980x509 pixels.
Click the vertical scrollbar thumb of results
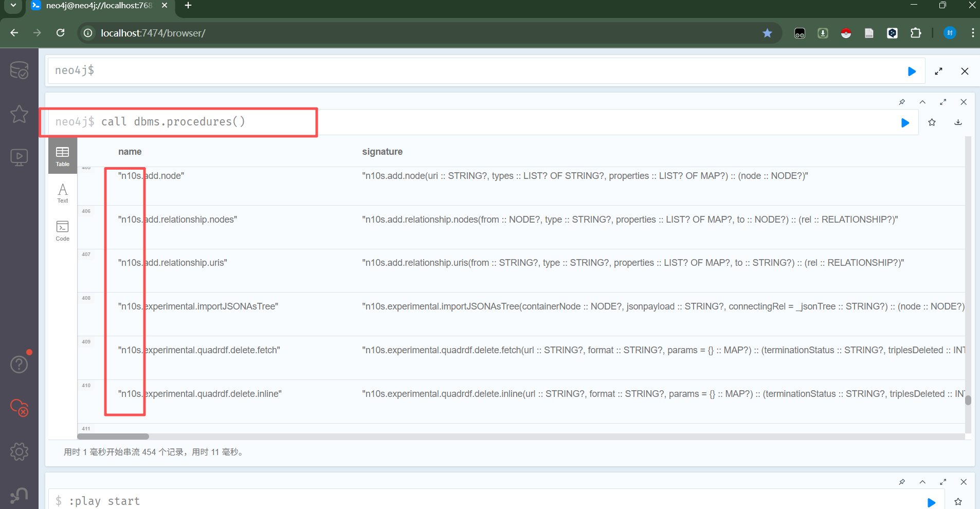coord(968,400)
